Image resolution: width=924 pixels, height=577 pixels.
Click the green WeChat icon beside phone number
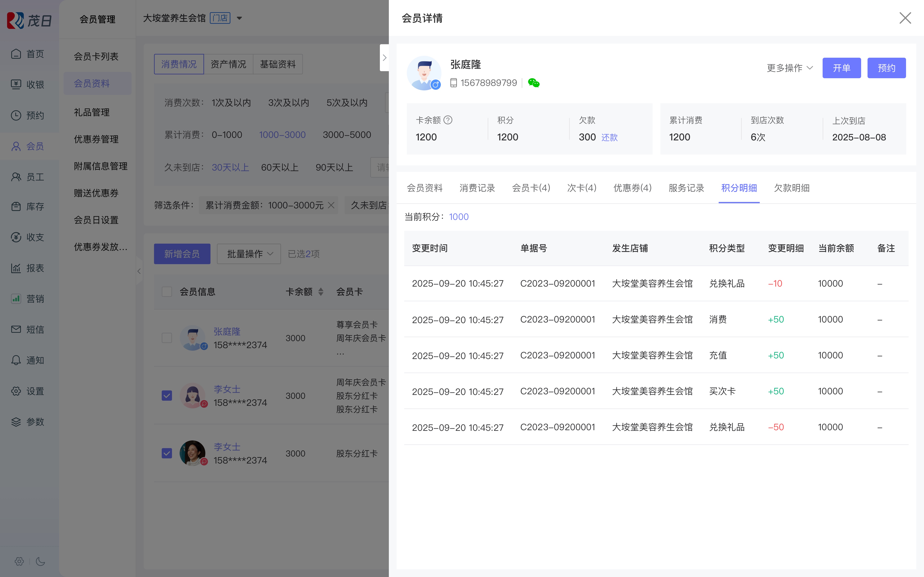point(533,83)
